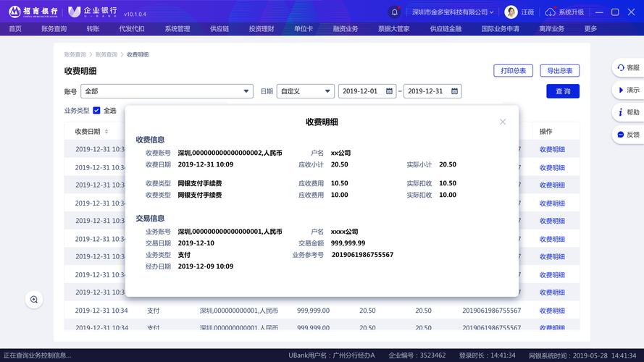This screenshot has width=644, height=362.
Task: Open the 转账 menu
Action: click(93, 29)
